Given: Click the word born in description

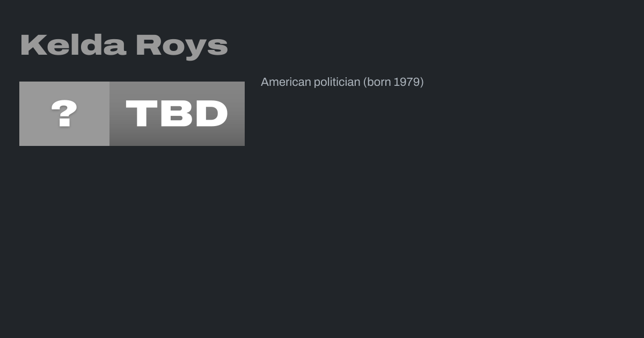Looking at the screenshot, I should coord(379,82).
